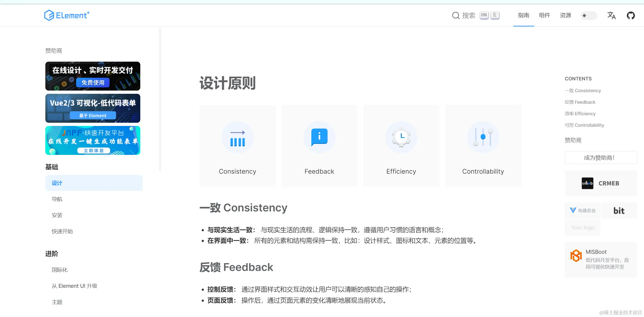Click the Efficiency clock gear icon

pyautogui.click(x=401, y=137)
